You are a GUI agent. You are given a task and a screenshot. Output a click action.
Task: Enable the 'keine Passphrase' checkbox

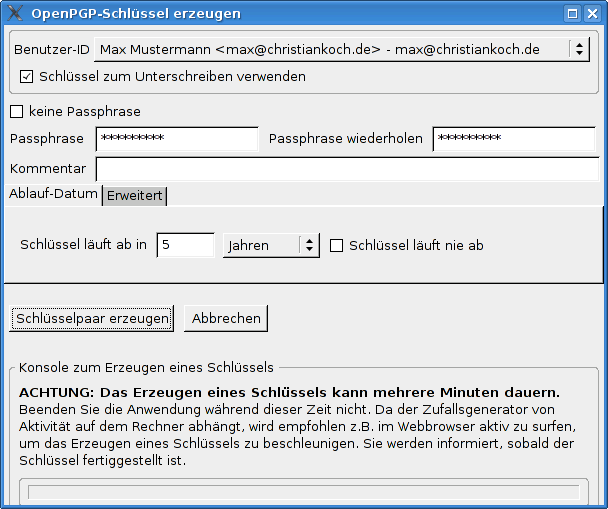coord(17,111)
